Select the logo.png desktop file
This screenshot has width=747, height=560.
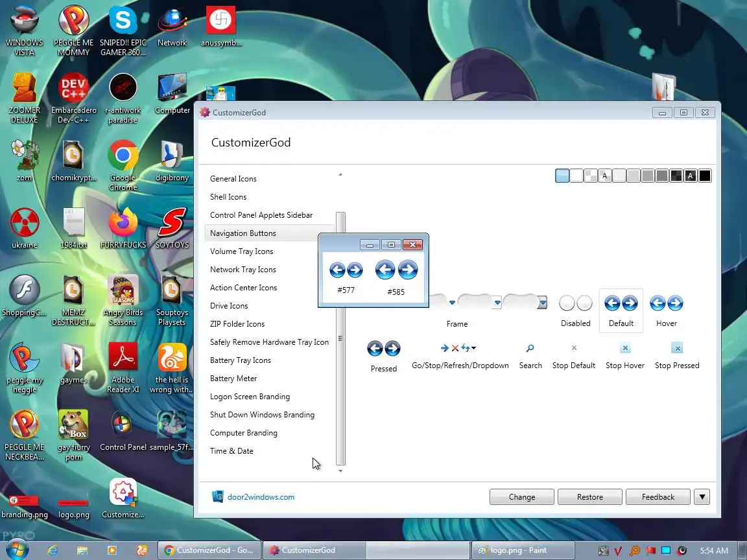pyautogui.click(x=73, y=507)
